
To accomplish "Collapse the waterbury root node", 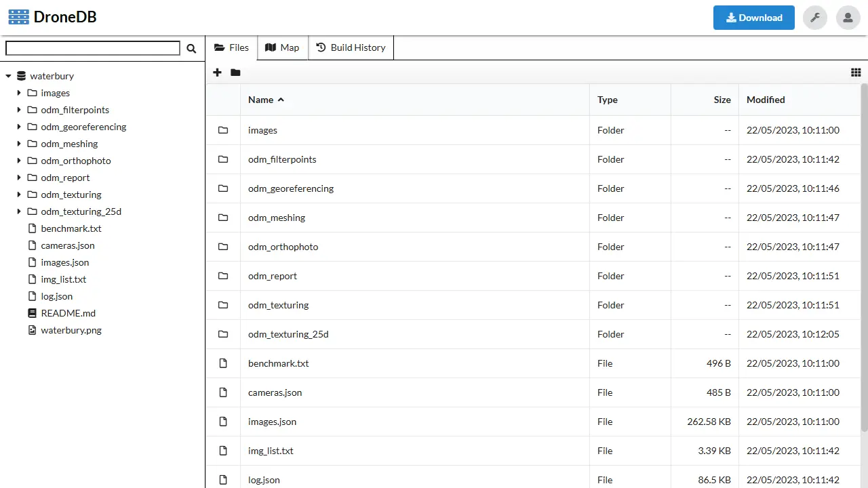I will click(8, 77).
